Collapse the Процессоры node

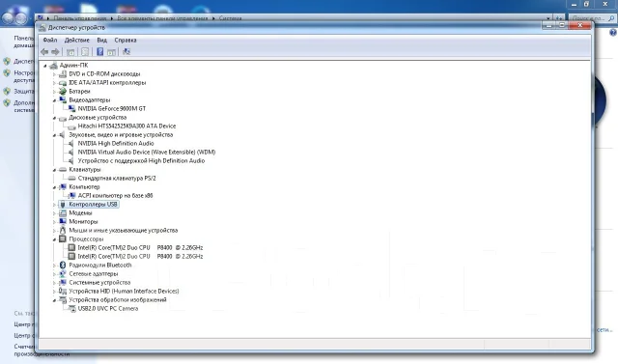tap(54, 239)
